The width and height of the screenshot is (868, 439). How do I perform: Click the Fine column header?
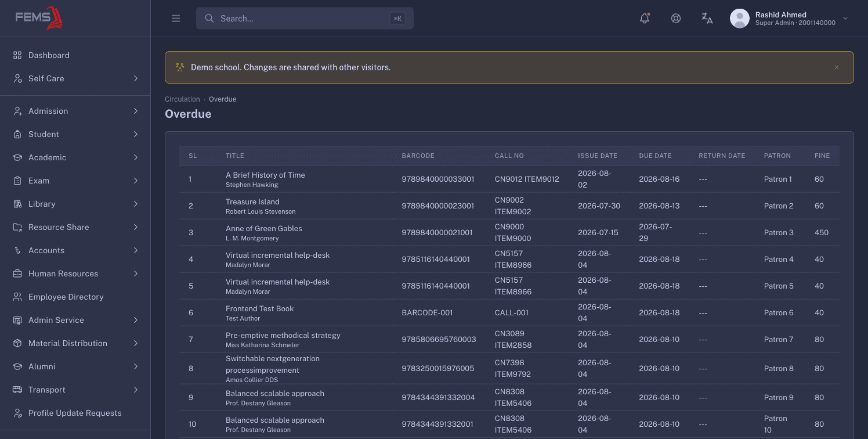(x=822, y=156)
